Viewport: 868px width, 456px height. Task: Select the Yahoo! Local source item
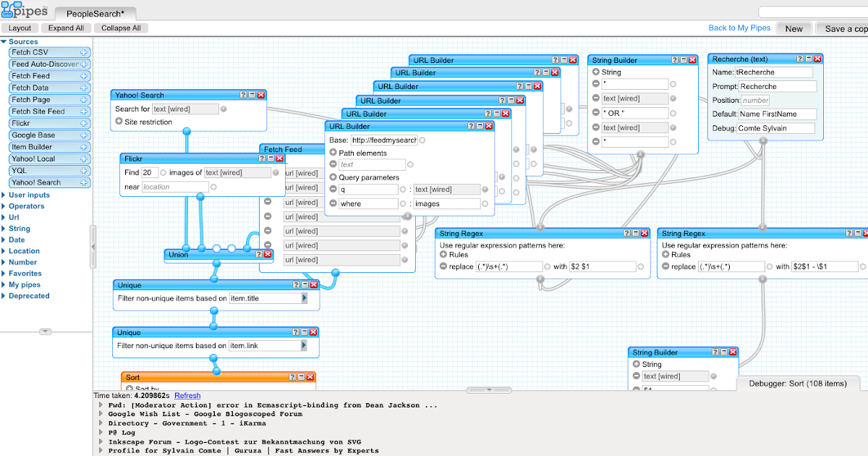(x=49, y=159)
